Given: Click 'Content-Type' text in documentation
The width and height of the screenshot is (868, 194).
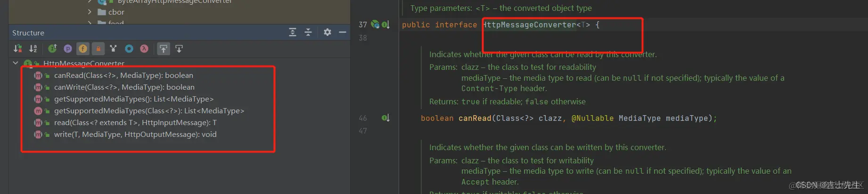Looking at the screenshot, I should click(x=490, y=88).
